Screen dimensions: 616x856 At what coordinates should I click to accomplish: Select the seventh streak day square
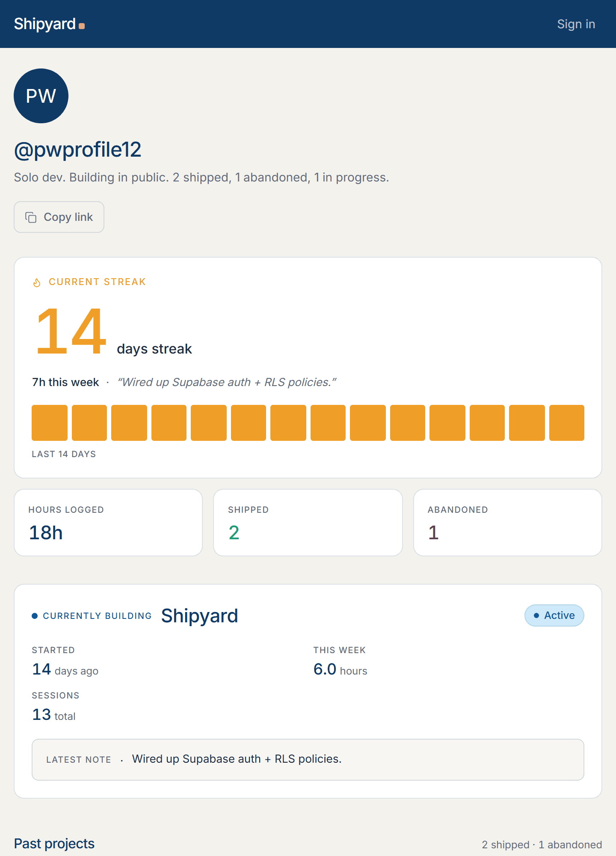tap(288, 423)
